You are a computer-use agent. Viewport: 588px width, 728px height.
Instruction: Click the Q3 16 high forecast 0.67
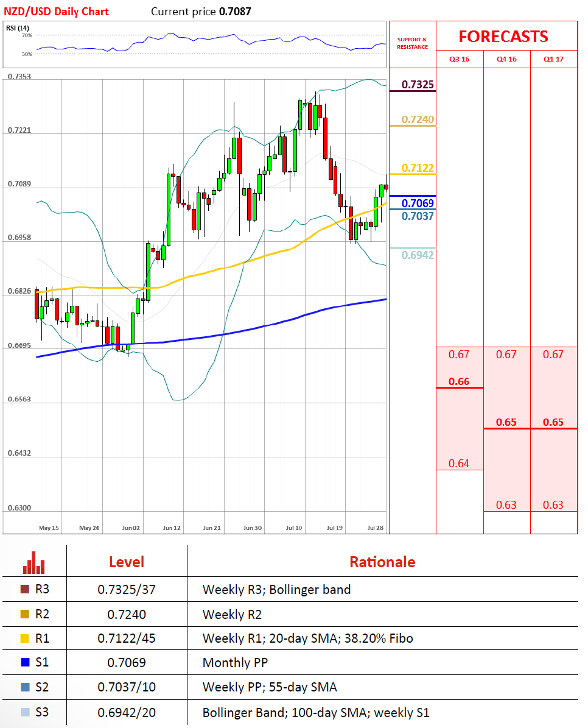coord(458,354)
